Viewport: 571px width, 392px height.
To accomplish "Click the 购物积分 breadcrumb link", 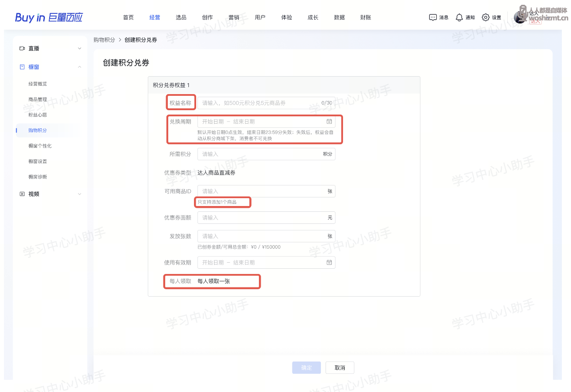I will (104, 40).
